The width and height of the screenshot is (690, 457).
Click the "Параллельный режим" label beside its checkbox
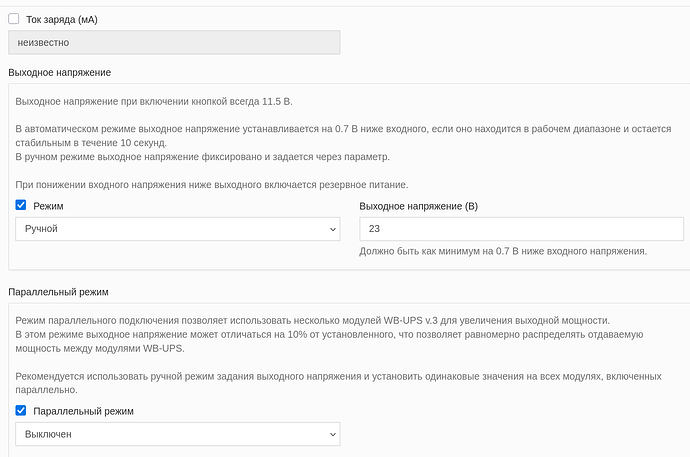pyautogui.click(x=83, y=411)
